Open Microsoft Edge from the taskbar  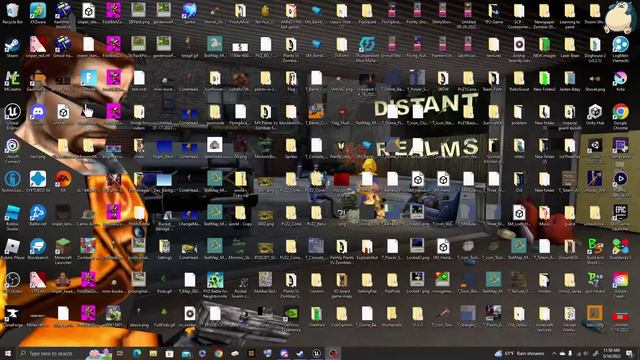(137, 353)
